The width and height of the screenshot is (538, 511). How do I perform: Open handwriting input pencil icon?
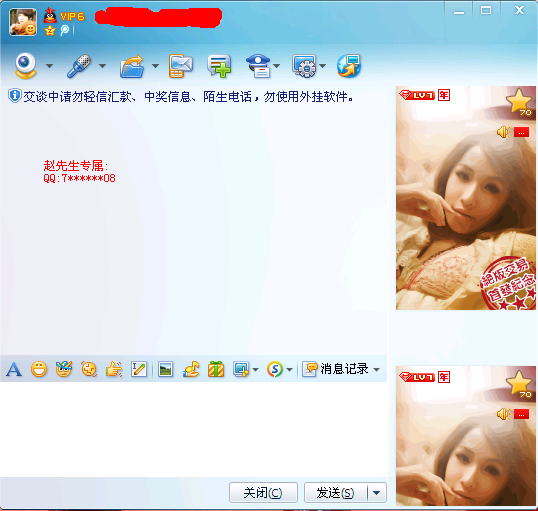[x=139, y=369]
